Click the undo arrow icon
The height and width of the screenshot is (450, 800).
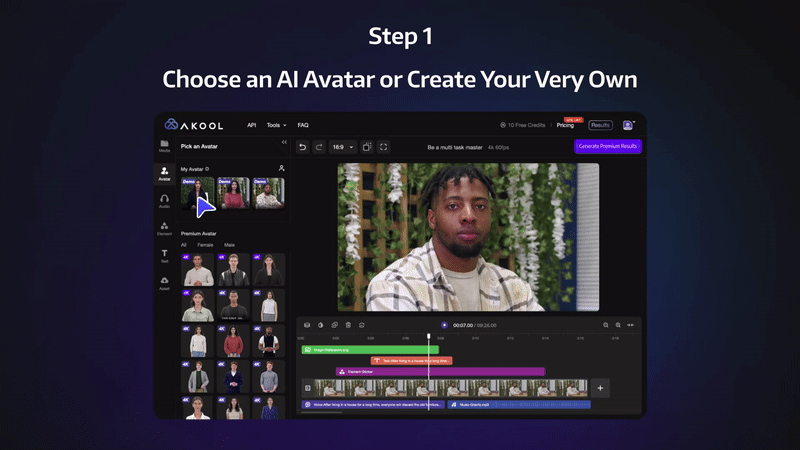coord(303,147)
